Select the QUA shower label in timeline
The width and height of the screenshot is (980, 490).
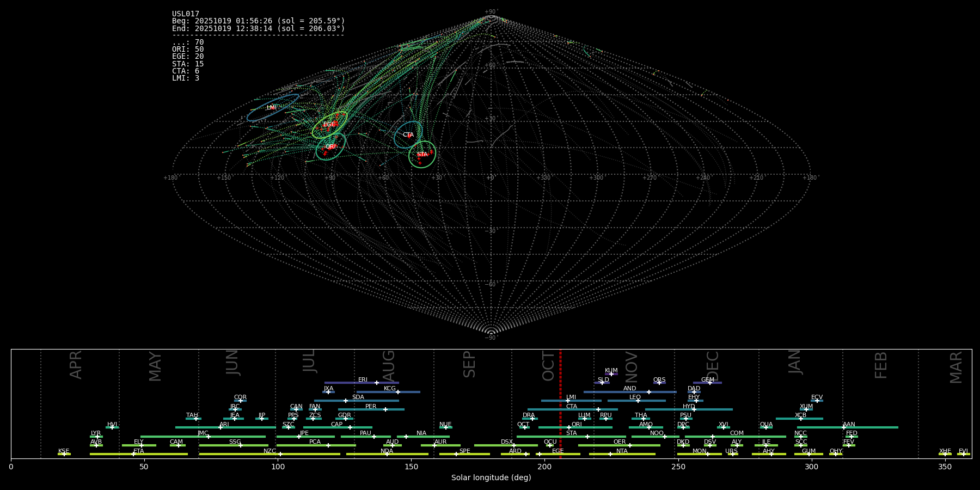coord(767,425)
